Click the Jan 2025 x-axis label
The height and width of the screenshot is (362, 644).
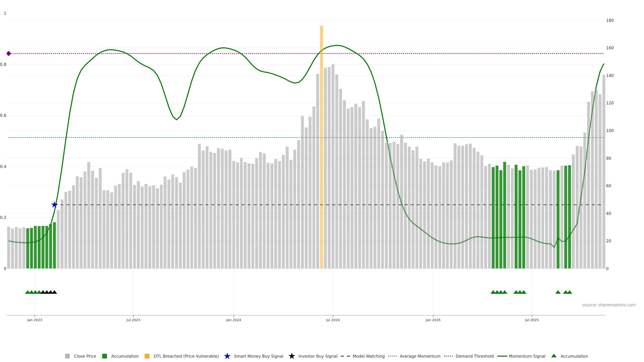(433, 320)
